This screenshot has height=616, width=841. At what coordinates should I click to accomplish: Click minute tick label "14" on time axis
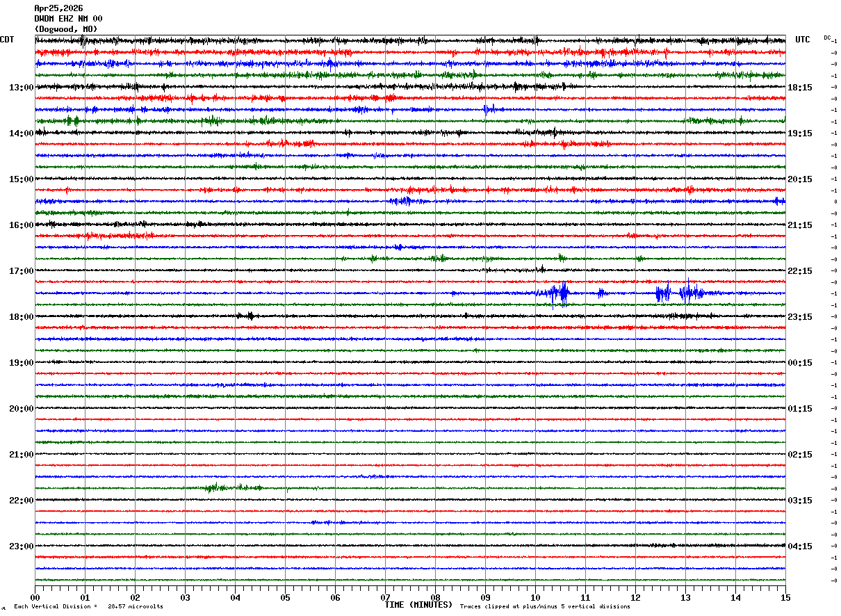[735, 598]
